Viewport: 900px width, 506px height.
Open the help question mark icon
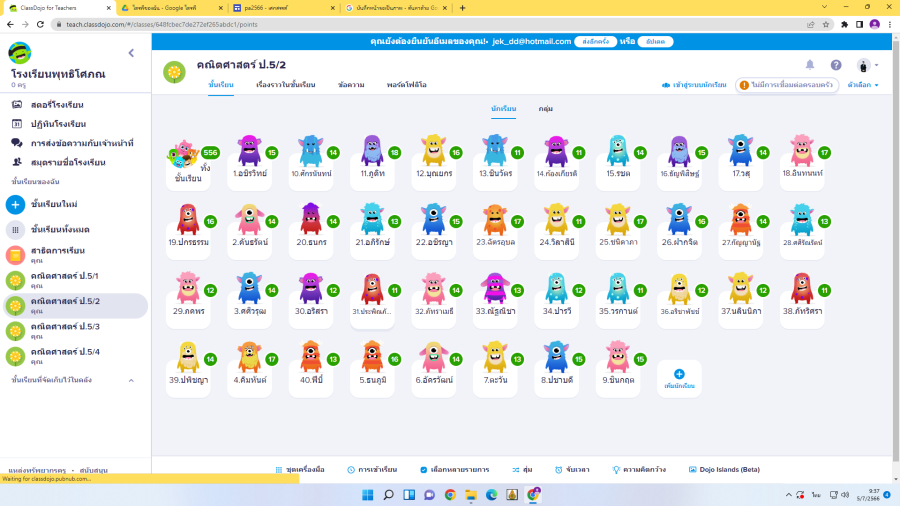(836, 65)
